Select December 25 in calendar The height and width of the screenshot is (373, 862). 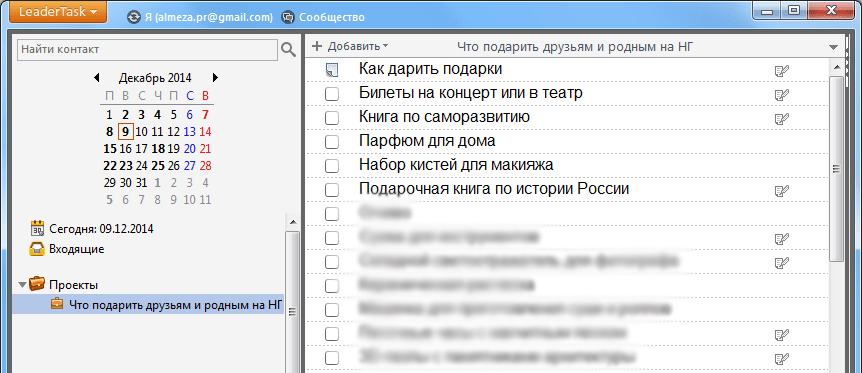tap(158, 165)
